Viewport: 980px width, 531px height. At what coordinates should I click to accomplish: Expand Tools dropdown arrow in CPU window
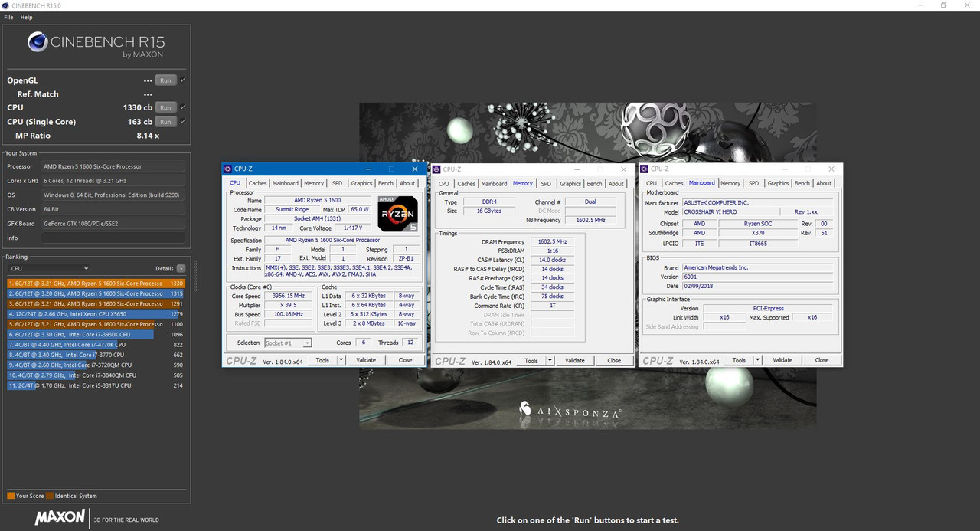click(341, 360)
